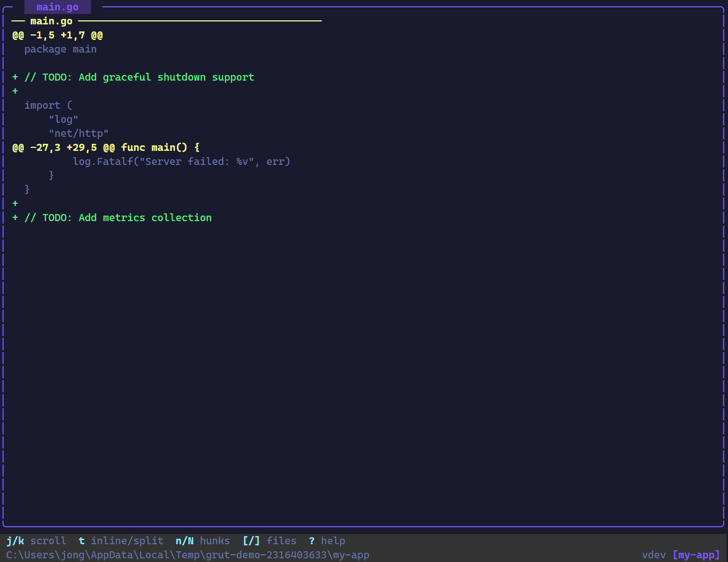Click the main.go file header label
This screenshot has height=562, width=728.
51,21
